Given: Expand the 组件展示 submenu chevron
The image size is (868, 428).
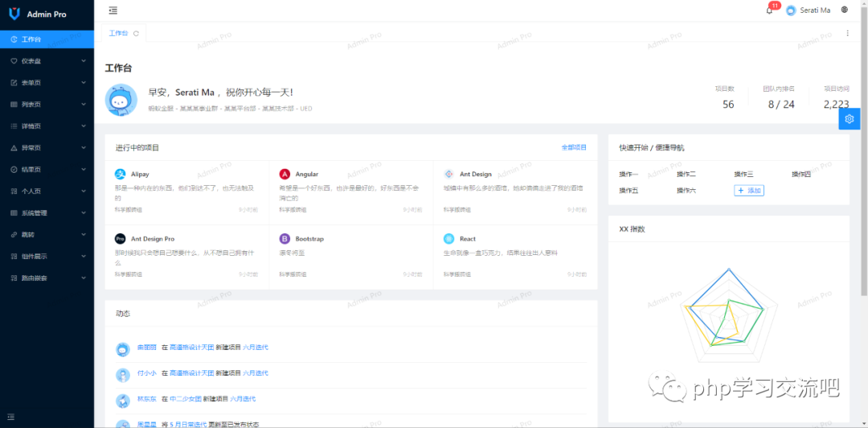Looking at the screenshot, I should tap(84, 256).
